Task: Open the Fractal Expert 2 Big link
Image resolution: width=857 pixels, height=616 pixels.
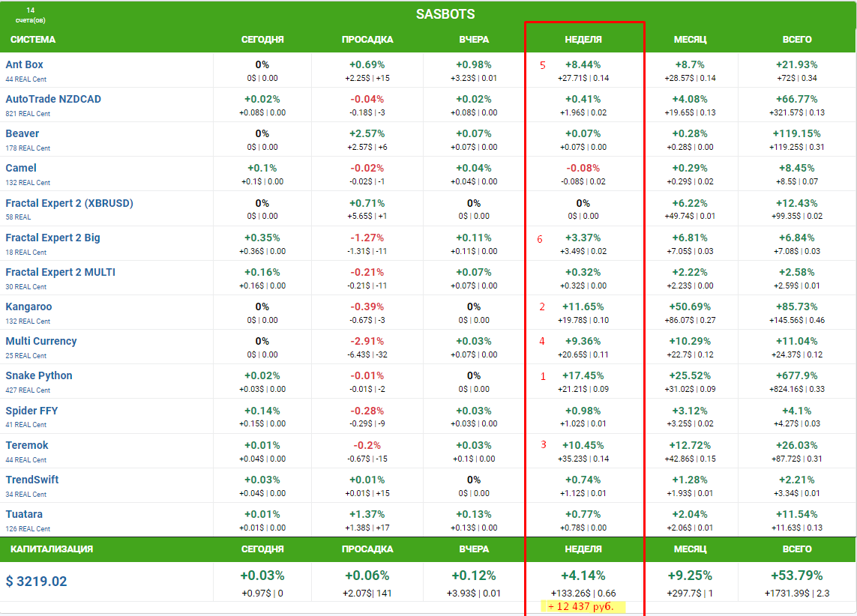Action: (52, 238)
